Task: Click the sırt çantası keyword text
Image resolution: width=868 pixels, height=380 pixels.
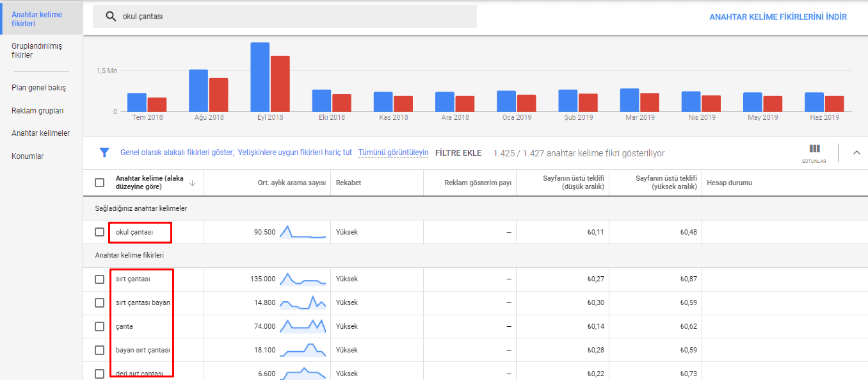Action: (x=133, y=279)
